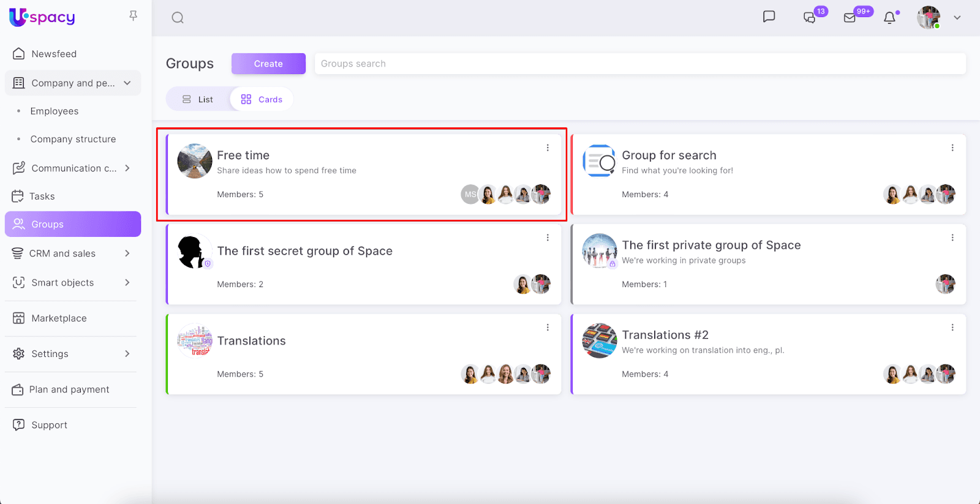Open comments icon with 13 badge
This screenshot has height=504, width=980.
(810, 18)
